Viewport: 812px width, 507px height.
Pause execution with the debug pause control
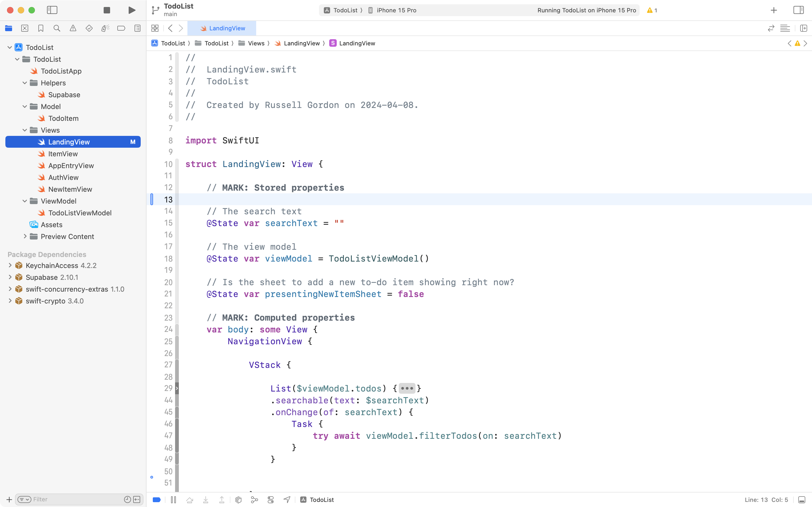point(174,499)
